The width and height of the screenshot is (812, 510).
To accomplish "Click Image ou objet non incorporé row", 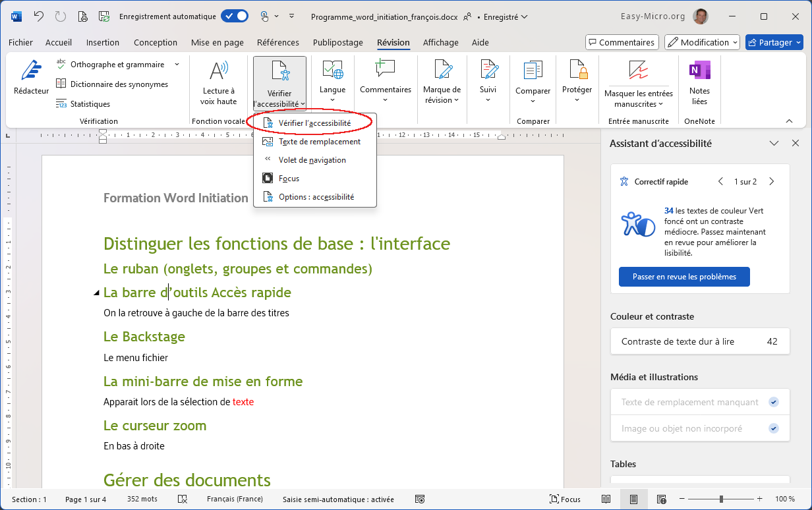I will 700,428.
